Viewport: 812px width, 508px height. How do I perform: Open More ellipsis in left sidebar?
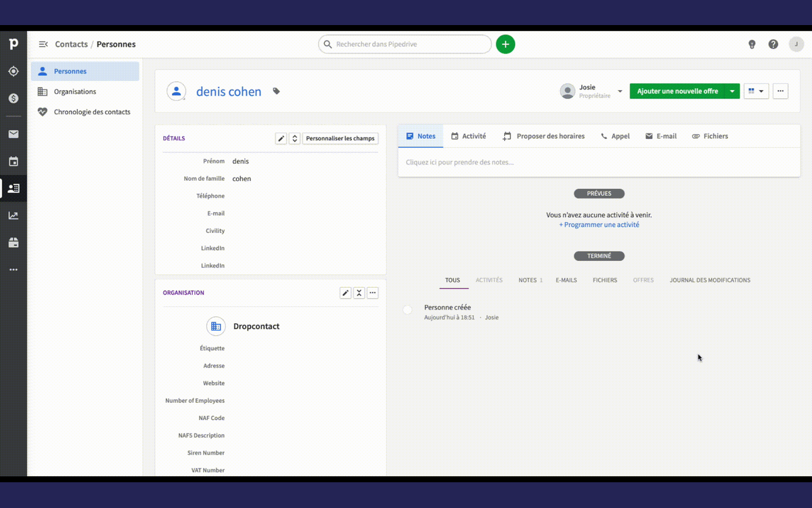pos(14,270)
